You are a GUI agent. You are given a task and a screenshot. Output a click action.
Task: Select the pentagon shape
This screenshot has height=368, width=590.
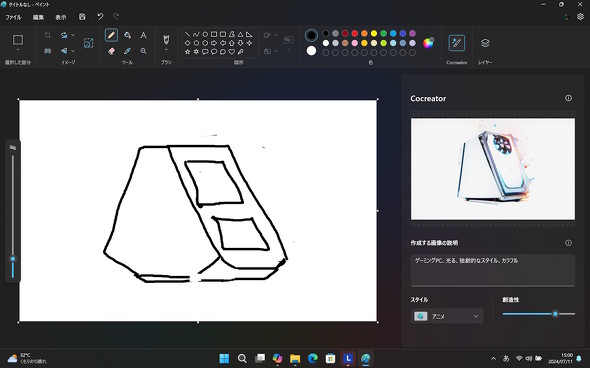point(196,43)
